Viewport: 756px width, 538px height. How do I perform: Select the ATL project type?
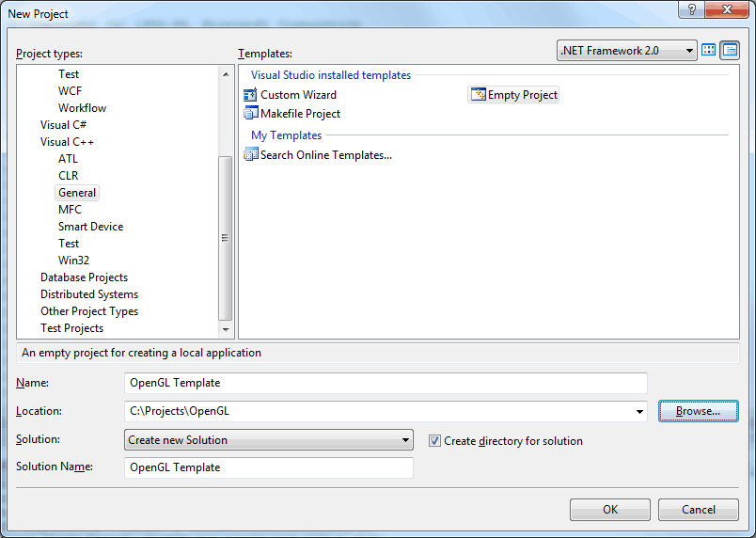click(x=68, y=159)
